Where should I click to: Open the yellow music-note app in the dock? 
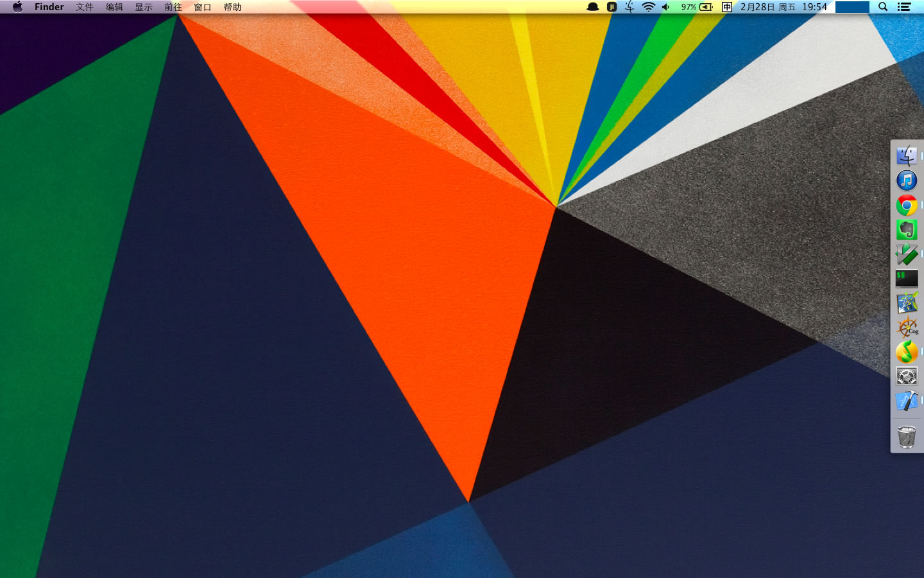(x=907, y=352)
